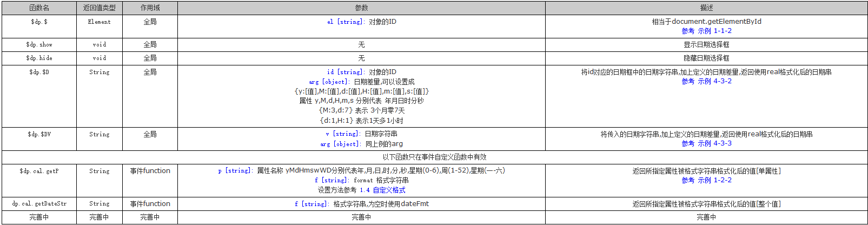Select the function name 'dp.cal.getDateStr'
This screenshot has height=225, width=868.
[39, 204]
